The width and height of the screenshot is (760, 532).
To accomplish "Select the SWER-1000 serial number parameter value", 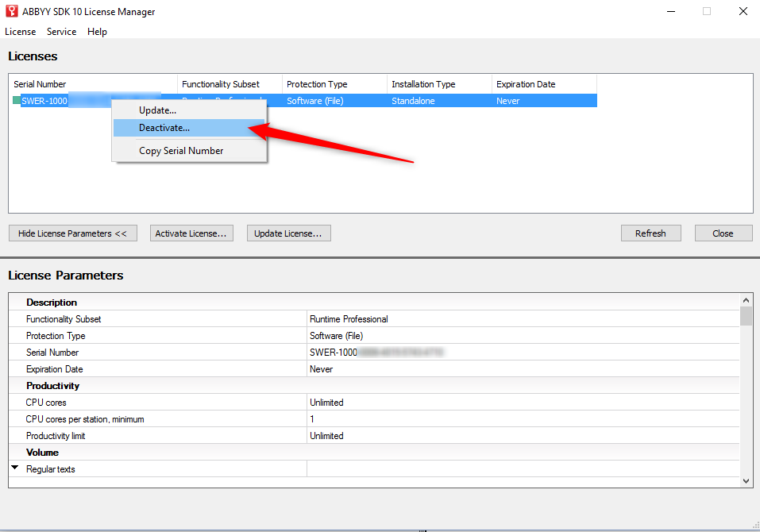I will (x=376, y=353).
